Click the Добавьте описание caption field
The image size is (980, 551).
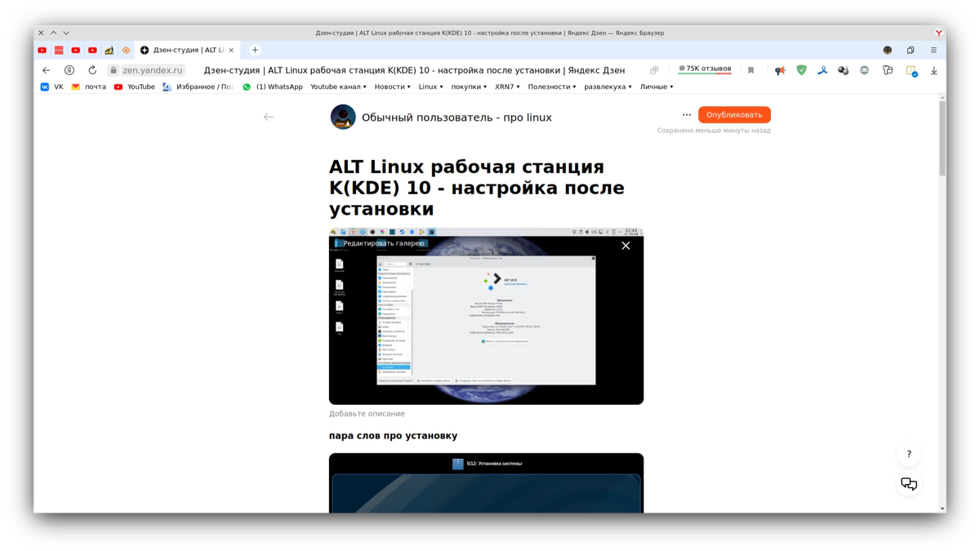tap(367, 414)
